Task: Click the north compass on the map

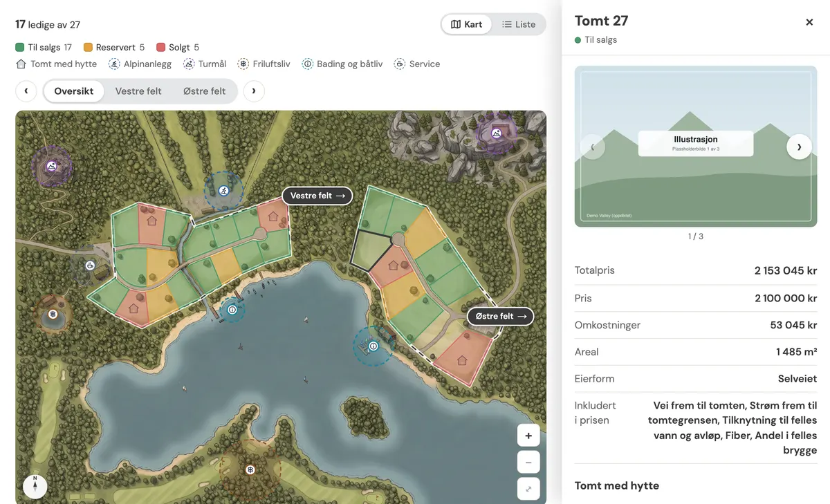Action: 35,485
